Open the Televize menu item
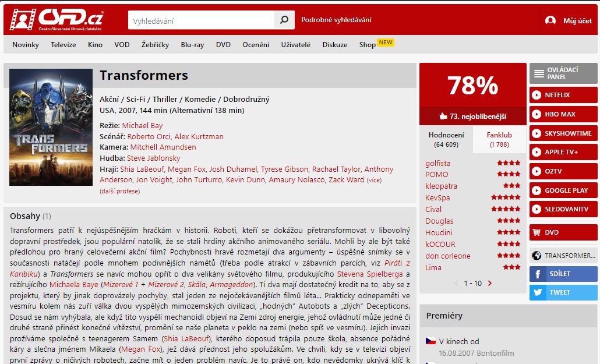This screenshot has width=600, height=364. (63, 45)
